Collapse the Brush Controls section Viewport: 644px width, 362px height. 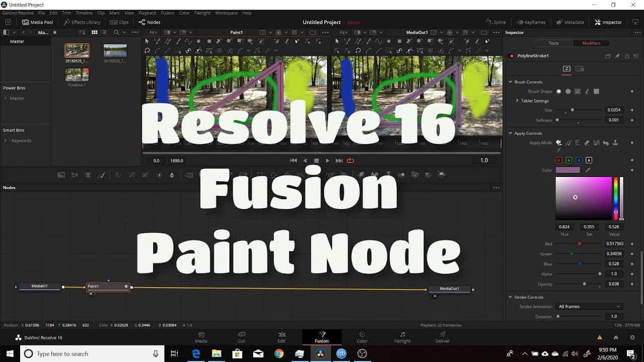pyautogui.click(x=510, y=81)
